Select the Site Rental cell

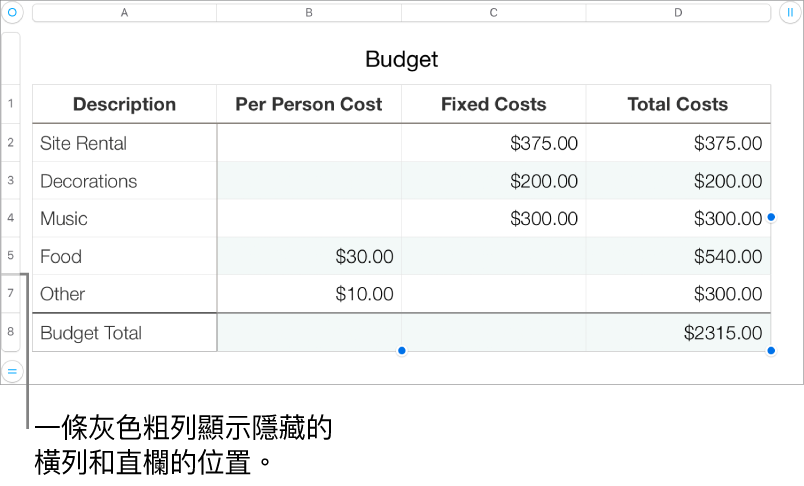(124, 143)
